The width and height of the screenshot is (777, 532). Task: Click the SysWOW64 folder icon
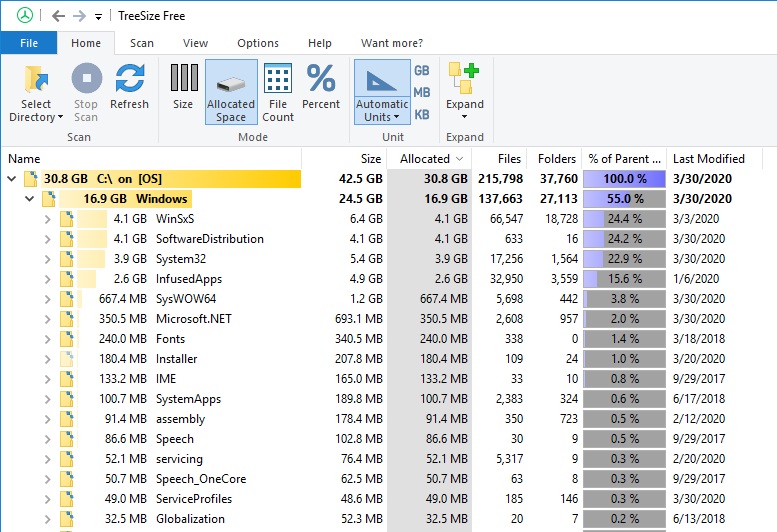tap(67, 299)
